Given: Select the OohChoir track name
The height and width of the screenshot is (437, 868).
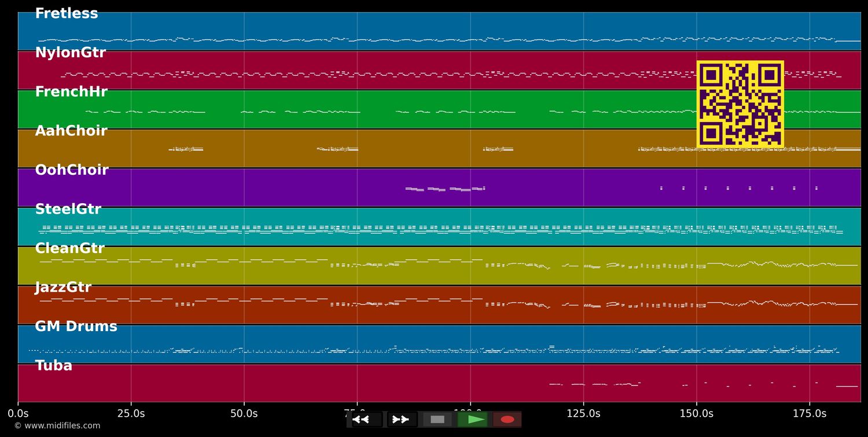Looking at the screenshot, I should click(x=72, y=170).
